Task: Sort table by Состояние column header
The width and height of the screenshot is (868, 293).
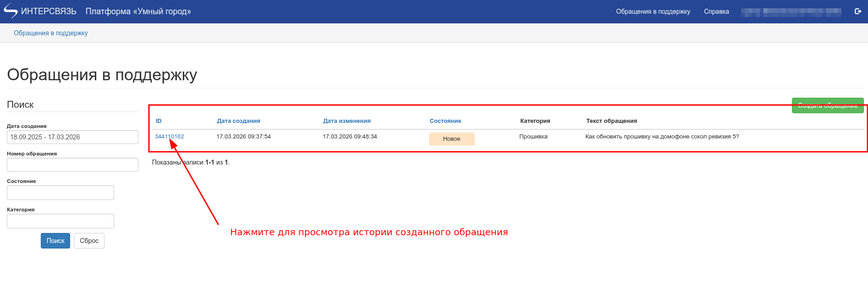Action: click(x=445, y=121)
